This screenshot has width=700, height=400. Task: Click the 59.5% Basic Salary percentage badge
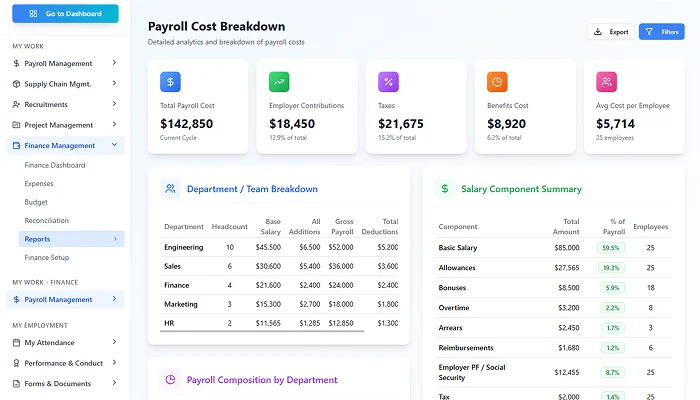(610, 247)
